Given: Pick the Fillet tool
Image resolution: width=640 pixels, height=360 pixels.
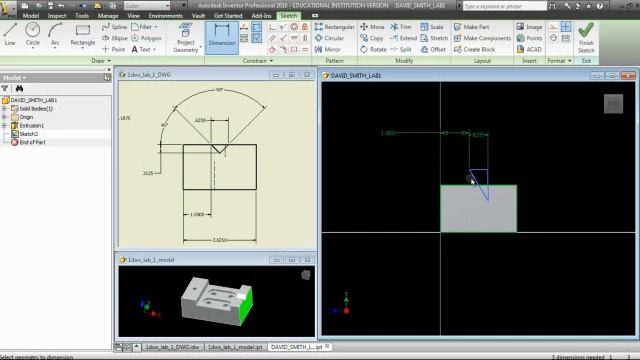Looking at the screenshot, I should coord(142,27).
